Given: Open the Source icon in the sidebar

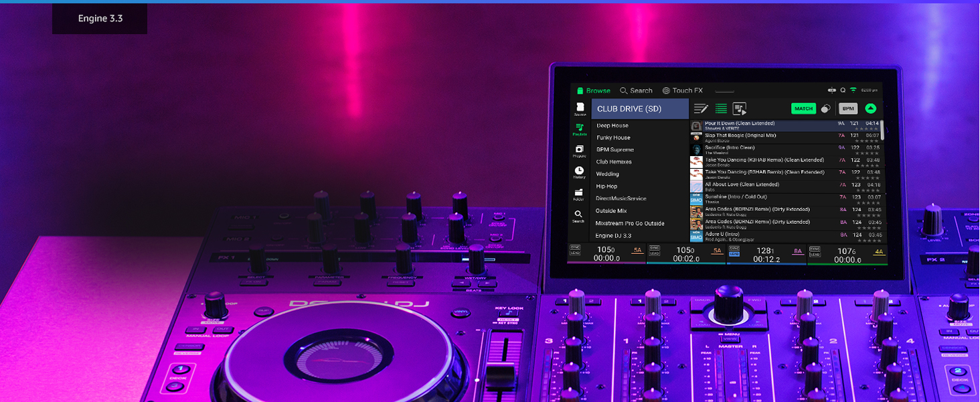Looking at the screenshot, I should tap(580, 109).
